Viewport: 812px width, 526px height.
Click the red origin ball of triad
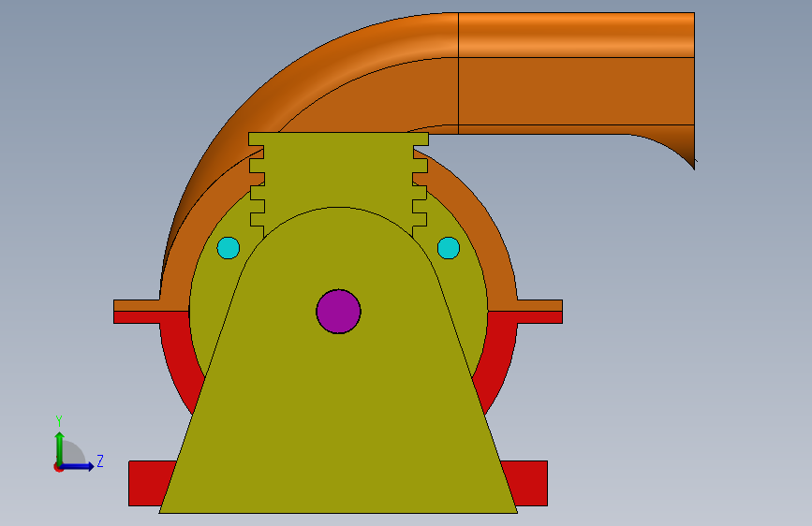tap(58, 467)
